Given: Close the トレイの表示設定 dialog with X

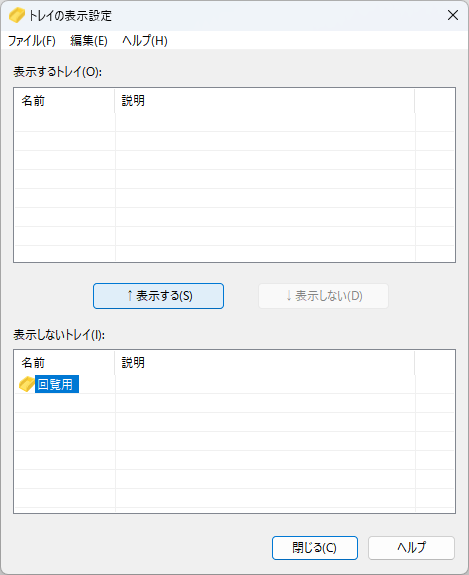Looking at the screenshot, I should click(x=453, y=15).
